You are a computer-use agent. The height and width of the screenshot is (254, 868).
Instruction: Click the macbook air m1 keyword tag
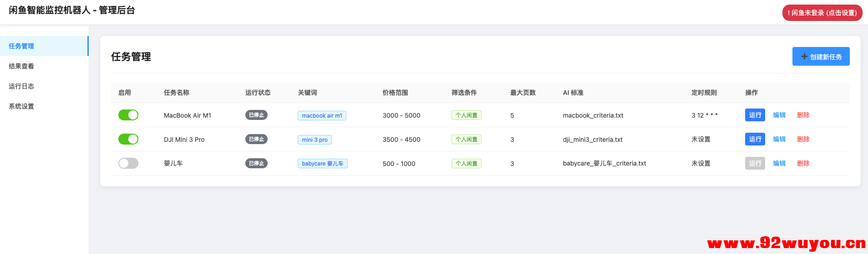322,116
